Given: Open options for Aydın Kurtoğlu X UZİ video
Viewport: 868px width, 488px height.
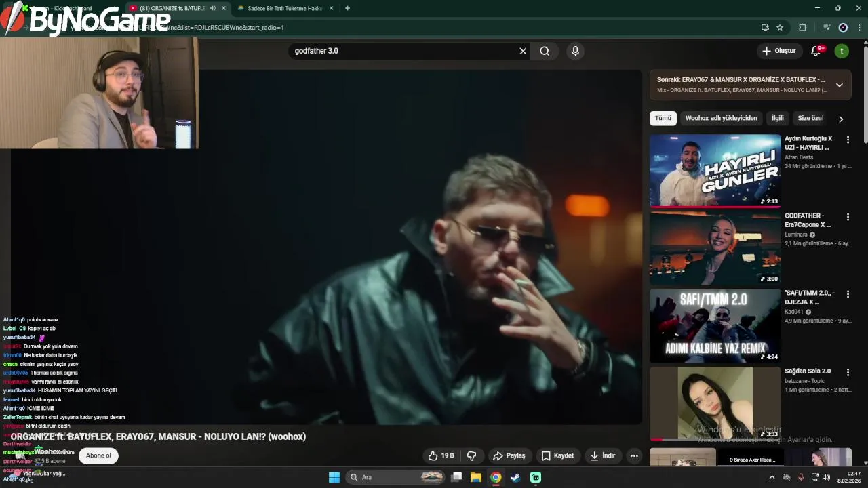Looking at the screenshot, I should (x=848, y=140).
